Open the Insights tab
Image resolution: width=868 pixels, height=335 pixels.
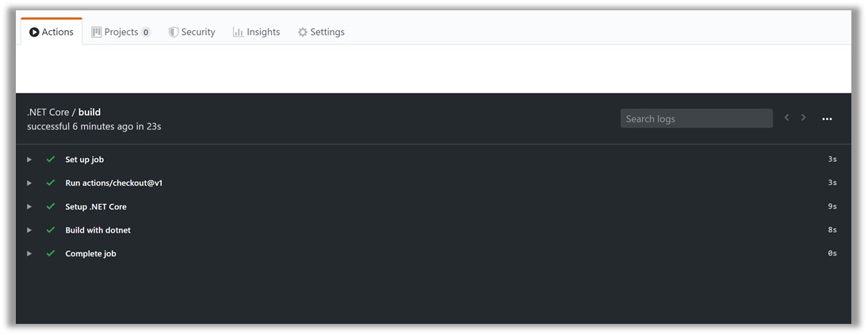pyautogui.click(x=256, y=32)
